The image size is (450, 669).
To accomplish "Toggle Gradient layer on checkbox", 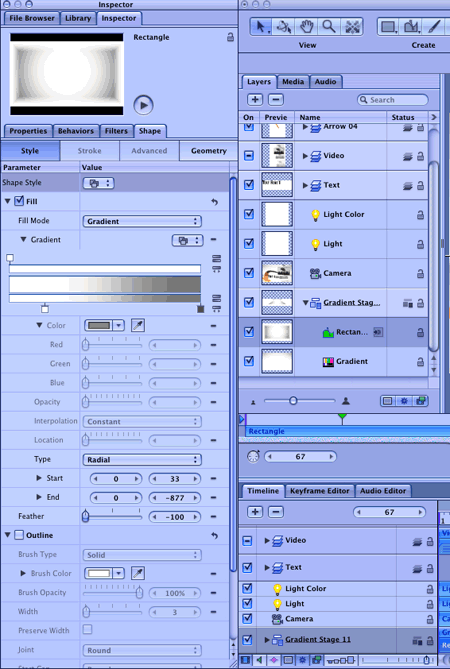I will pos(249,361).
